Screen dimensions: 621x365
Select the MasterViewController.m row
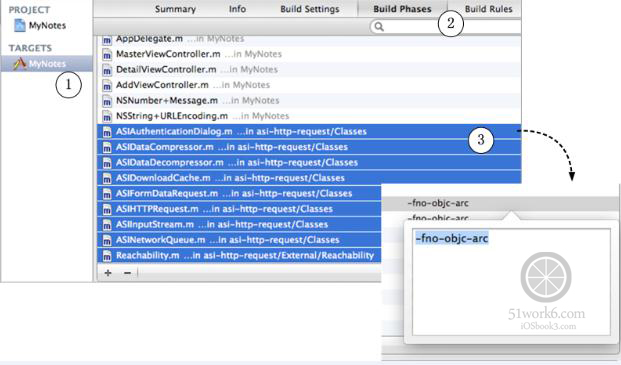[x=309, y=54]
